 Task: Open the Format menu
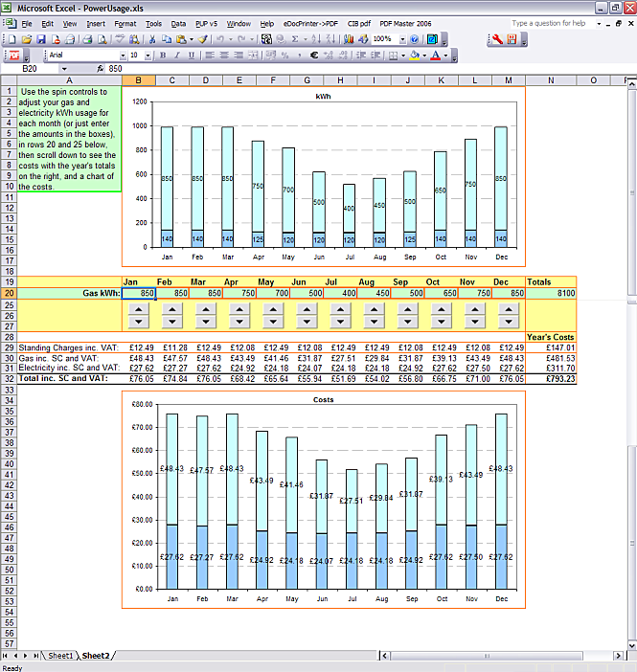125,24
